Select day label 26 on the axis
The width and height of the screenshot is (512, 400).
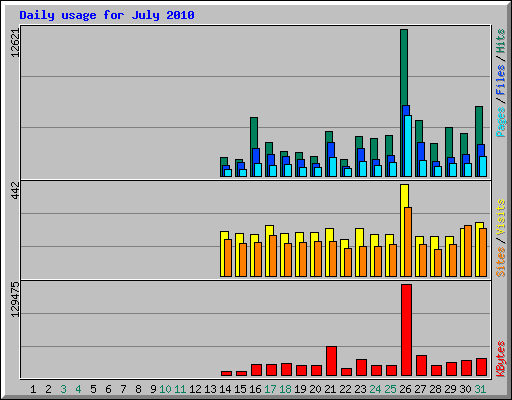tap(405, 389)
